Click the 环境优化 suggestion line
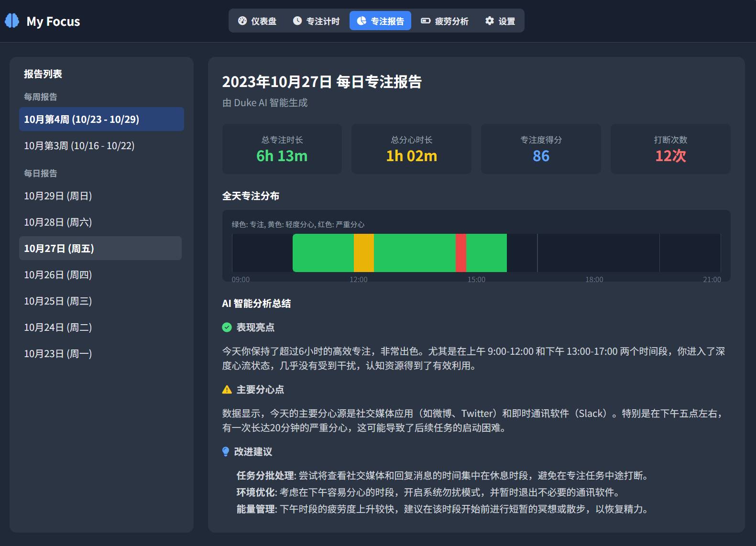756x546 pixels. pyautogui.click(x=428, y=492)
